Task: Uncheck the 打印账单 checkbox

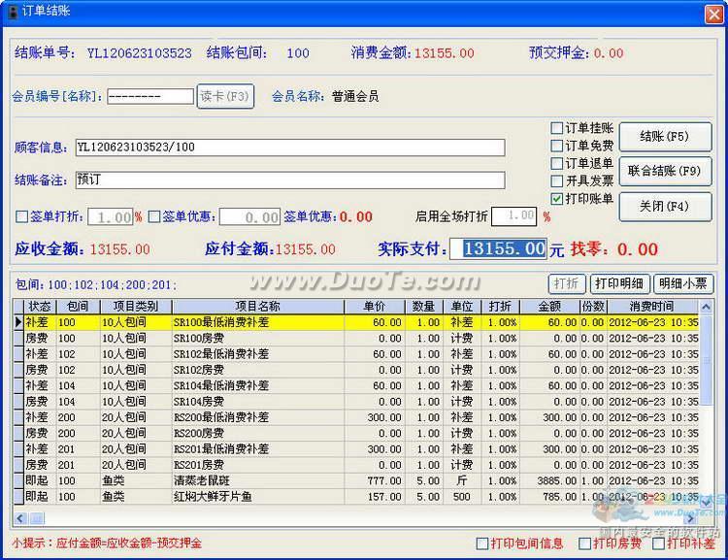Action: pos(557,199)
